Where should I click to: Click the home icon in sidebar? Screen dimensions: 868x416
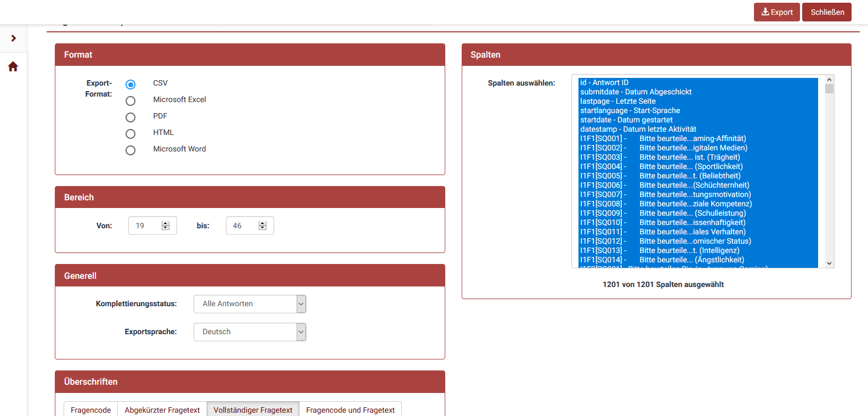coord(13,67)
